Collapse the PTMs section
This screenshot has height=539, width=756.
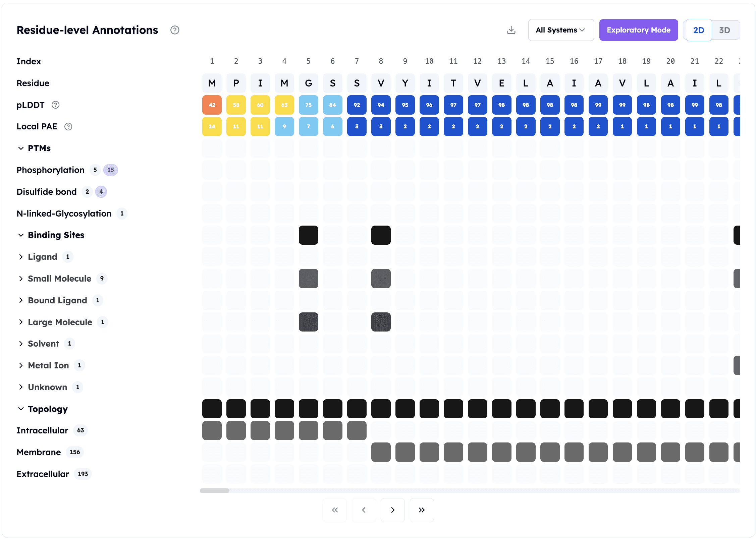point(21,148)
